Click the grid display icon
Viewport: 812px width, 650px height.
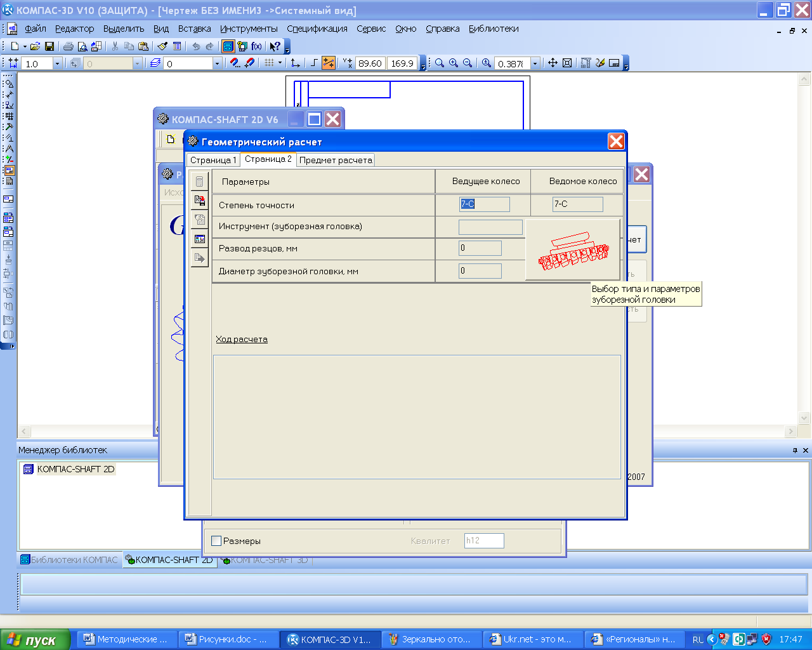tap(270, 63)
